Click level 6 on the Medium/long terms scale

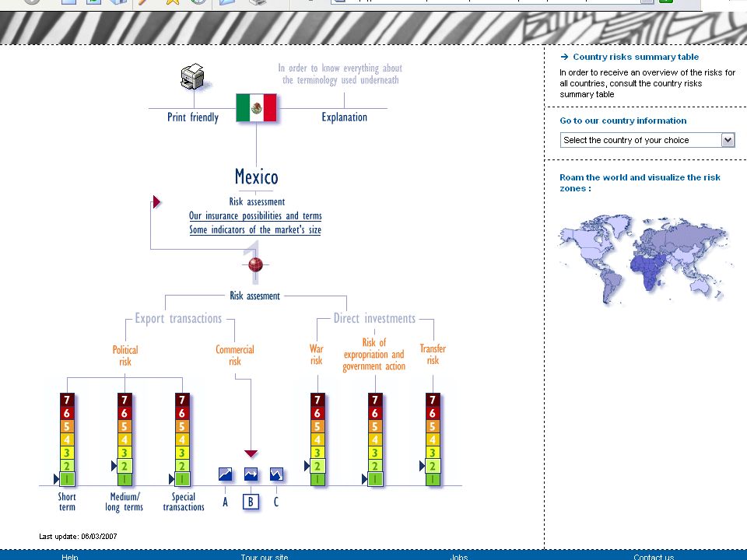(124, 413)
